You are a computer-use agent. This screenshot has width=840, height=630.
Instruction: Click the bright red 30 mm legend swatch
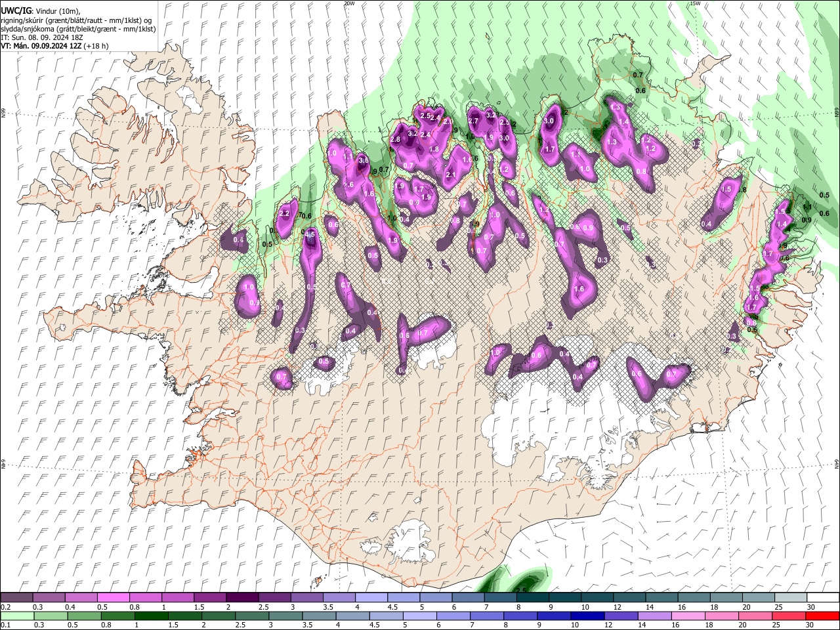pos(823,616)
